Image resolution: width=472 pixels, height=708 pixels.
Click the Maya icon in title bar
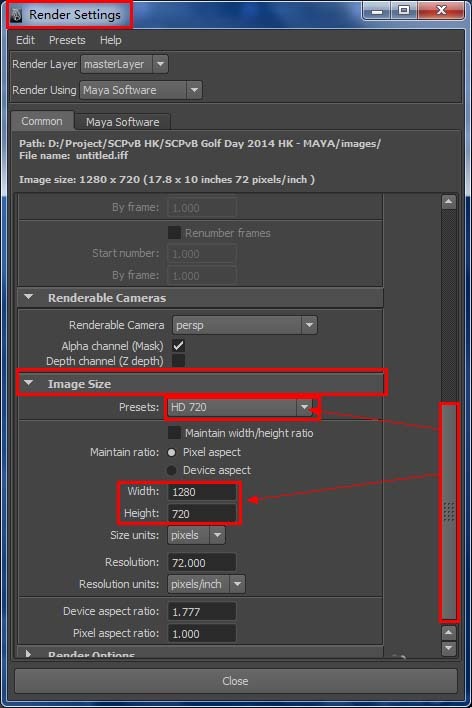16,15
